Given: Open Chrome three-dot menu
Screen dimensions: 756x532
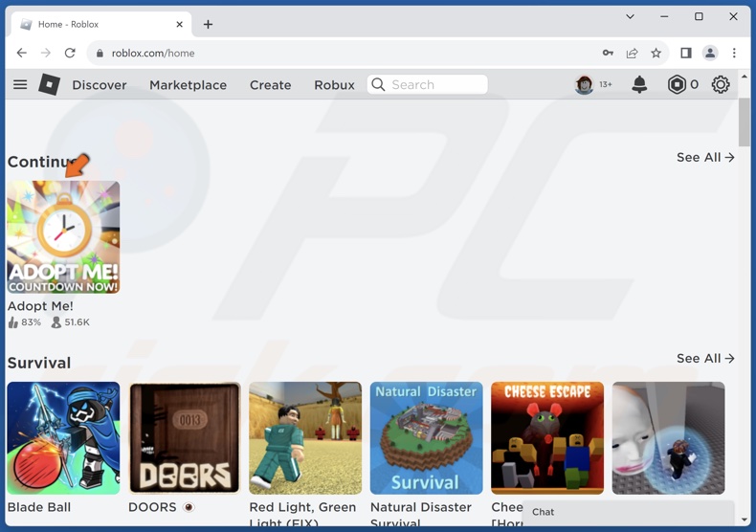Looking at the screenshot, I should (x=734, y=53).
